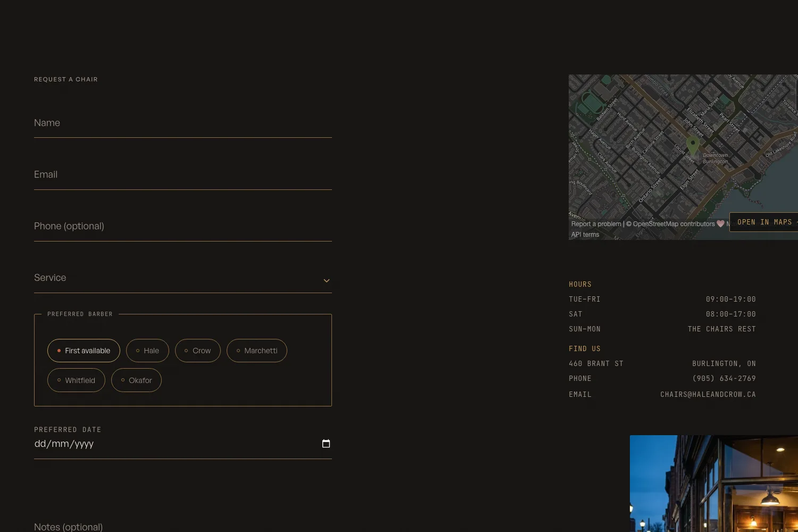Viewport: 798px width, 532px height.
Task: Select the First available barber option
Action: pyautogui.click(x=84, y=351)
